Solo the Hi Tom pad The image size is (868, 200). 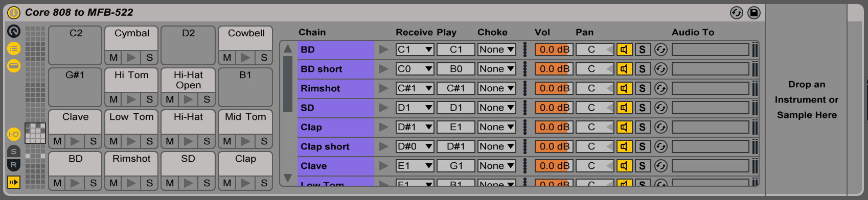[150, 99]
